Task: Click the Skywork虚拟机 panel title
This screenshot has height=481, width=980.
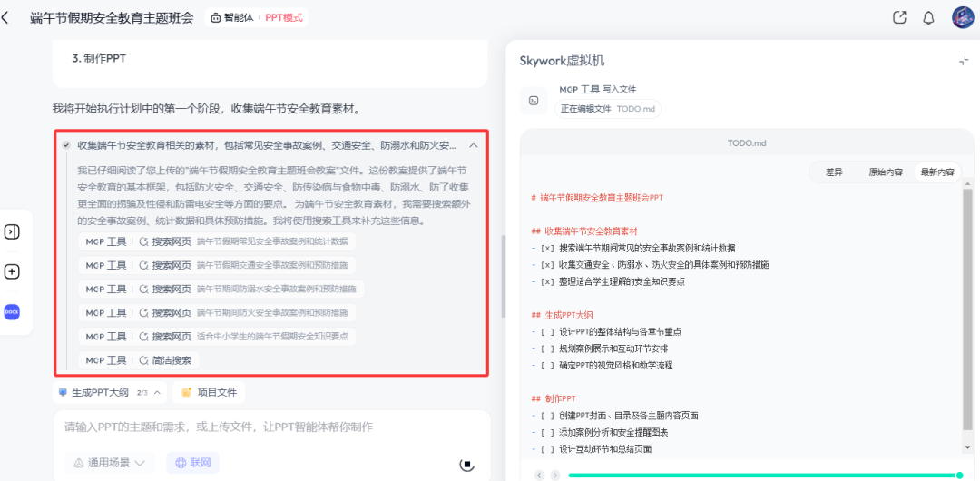Action: coord(562,61)
